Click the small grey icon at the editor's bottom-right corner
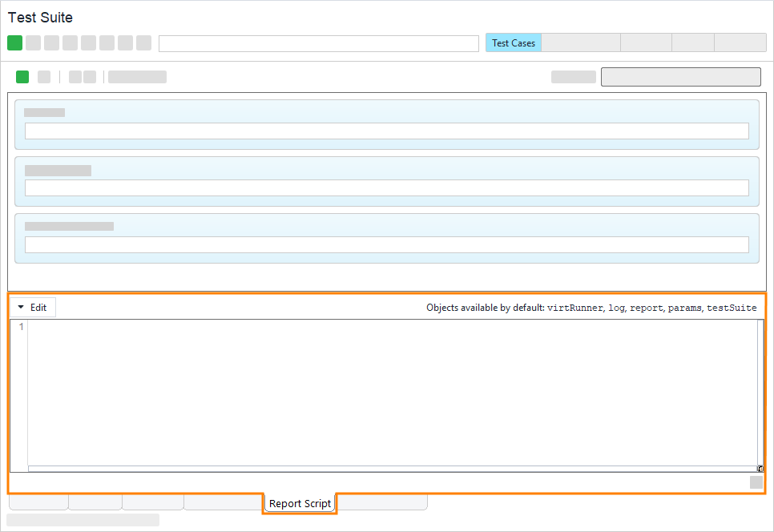This screenshot has width=774, height=532. coord(756,482)
